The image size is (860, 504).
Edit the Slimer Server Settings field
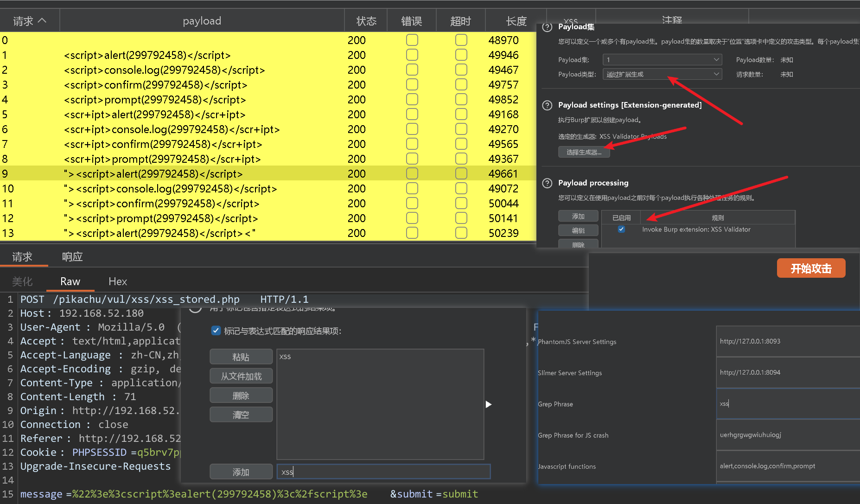[788, 372]
